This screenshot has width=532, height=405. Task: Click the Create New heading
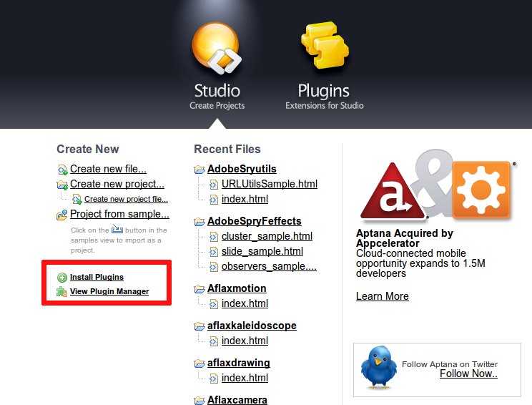pyautogui.click(x=88, y=149)
